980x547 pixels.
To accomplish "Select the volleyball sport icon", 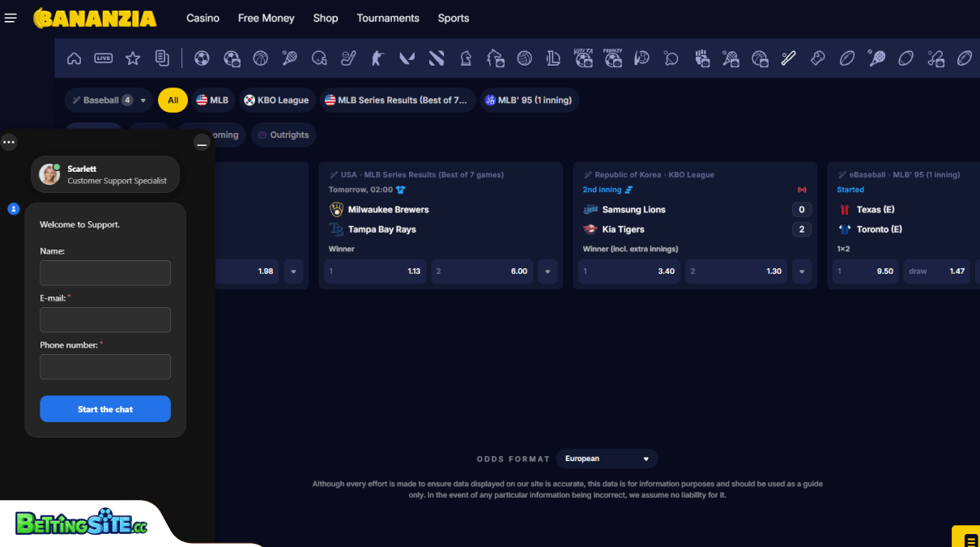I will (x=524, y=58).
